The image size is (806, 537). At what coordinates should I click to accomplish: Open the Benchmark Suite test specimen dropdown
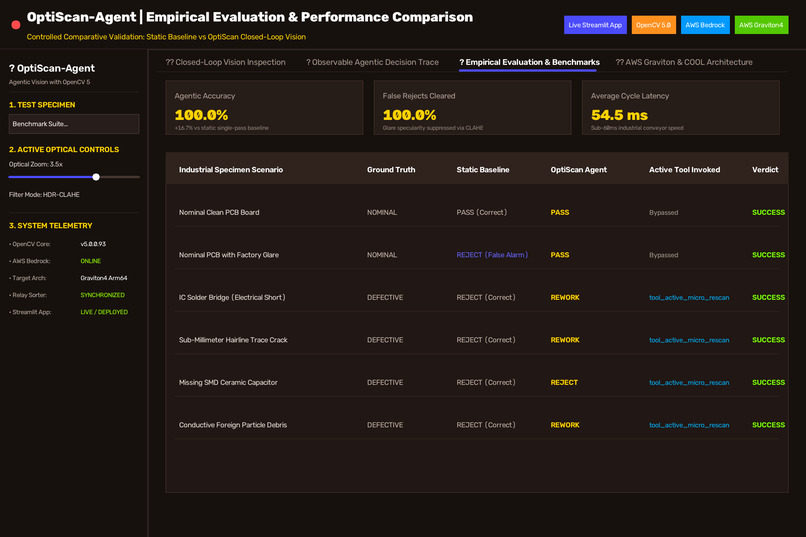74,124
